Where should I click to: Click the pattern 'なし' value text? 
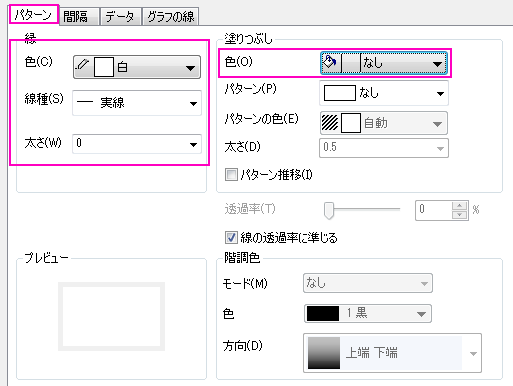[x=369, y=92]
